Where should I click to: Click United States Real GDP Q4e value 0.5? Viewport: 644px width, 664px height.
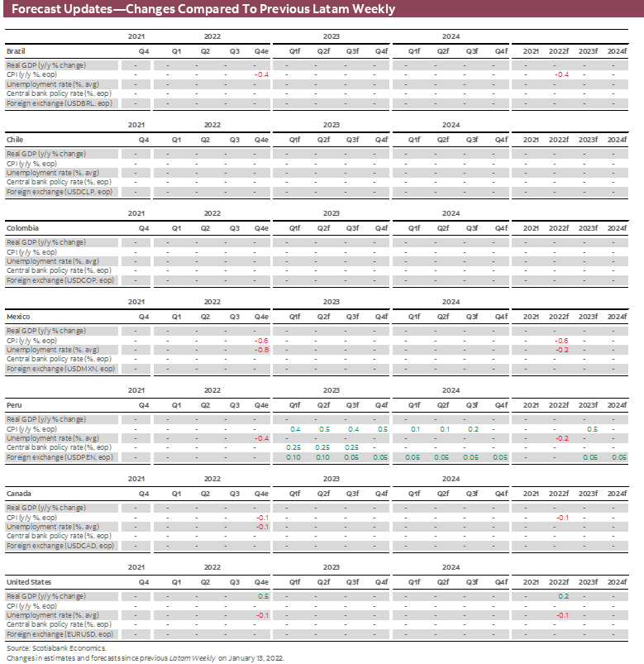click(x=264, y=596)
